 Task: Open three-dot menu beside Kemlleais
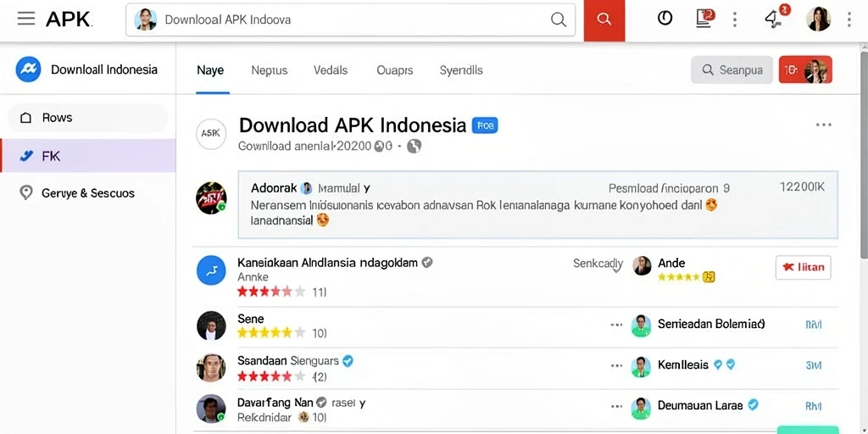point(616,366)
